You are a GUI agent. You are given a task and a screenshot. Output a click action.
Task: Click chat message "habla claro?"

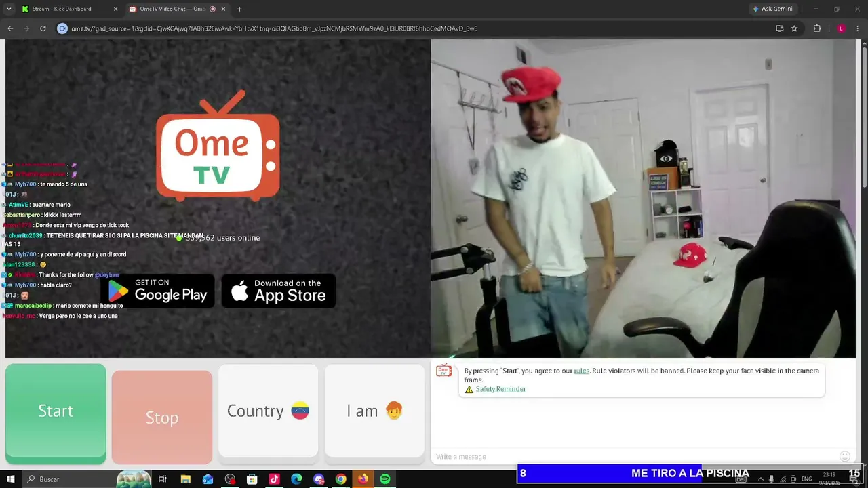point(56,285)
